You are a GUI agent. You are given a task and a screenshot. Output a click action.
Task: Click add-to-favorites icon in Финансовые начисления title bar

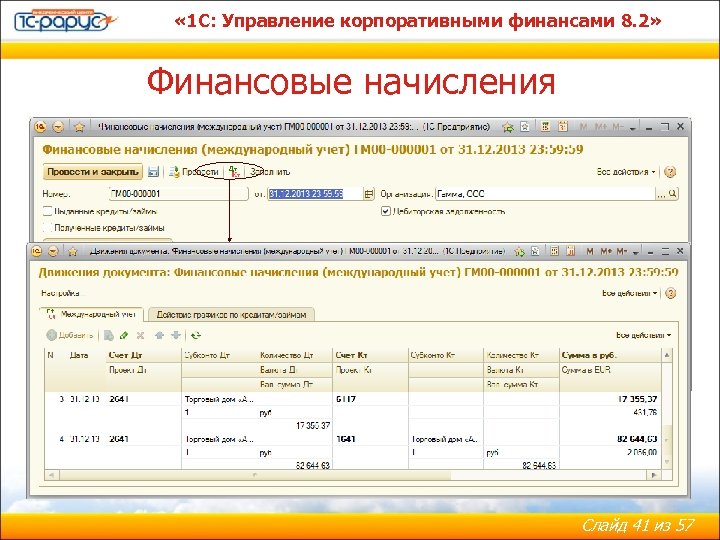pos(508,127)
